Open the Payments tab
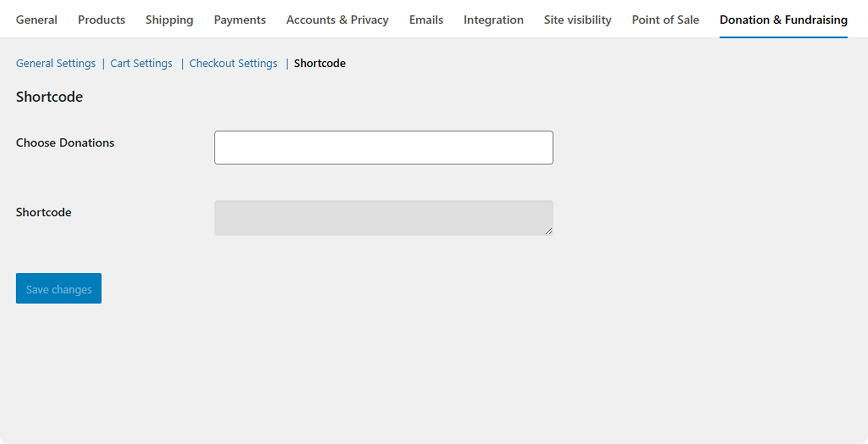Viewport: 868px width, 444px height. click(240, 20)
